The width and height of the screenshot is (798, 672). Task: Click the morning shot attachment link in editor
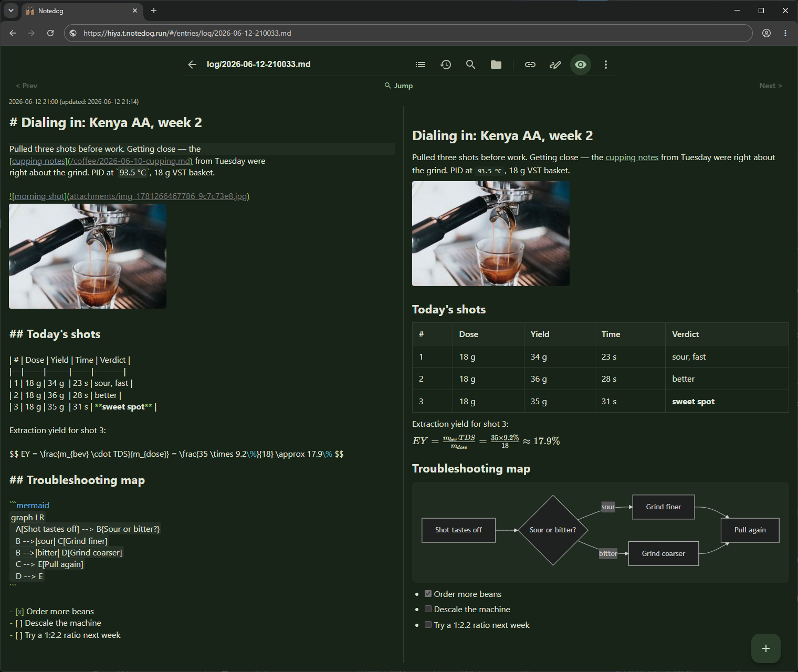(129, 196)
